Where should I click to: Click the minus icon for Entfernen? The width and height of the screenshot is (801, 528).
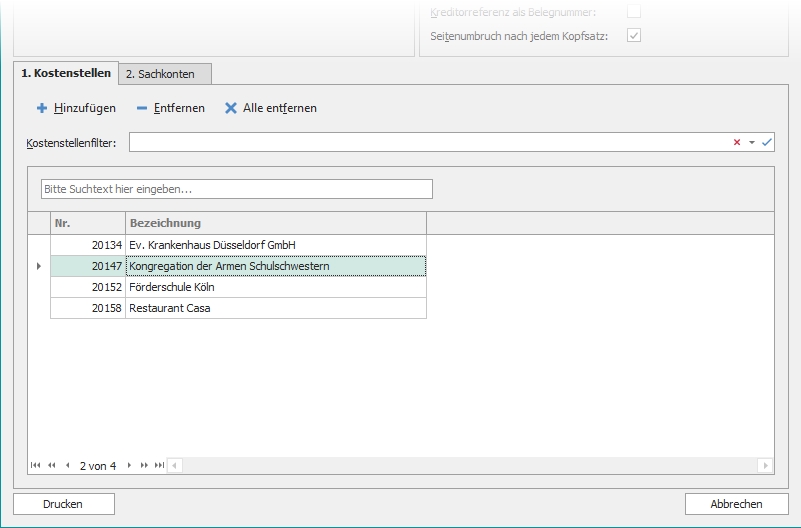(x=142, y=108)
